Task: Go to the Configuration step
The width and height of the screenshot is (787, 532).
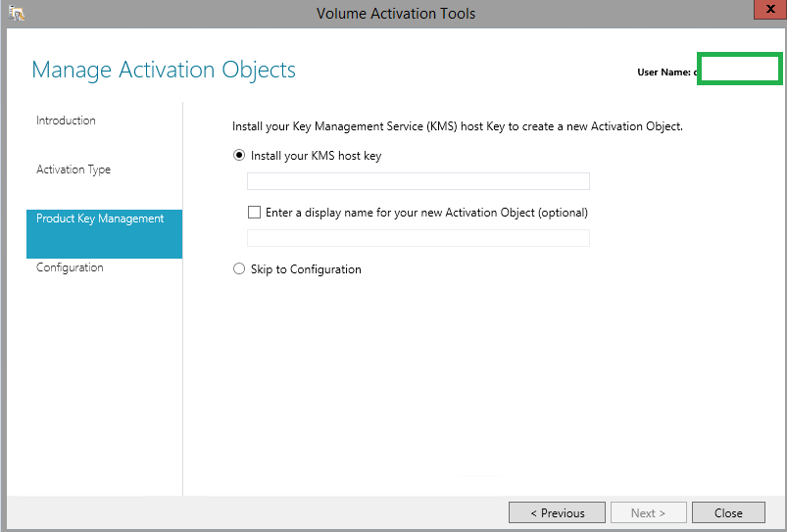Action: point(70,267)
